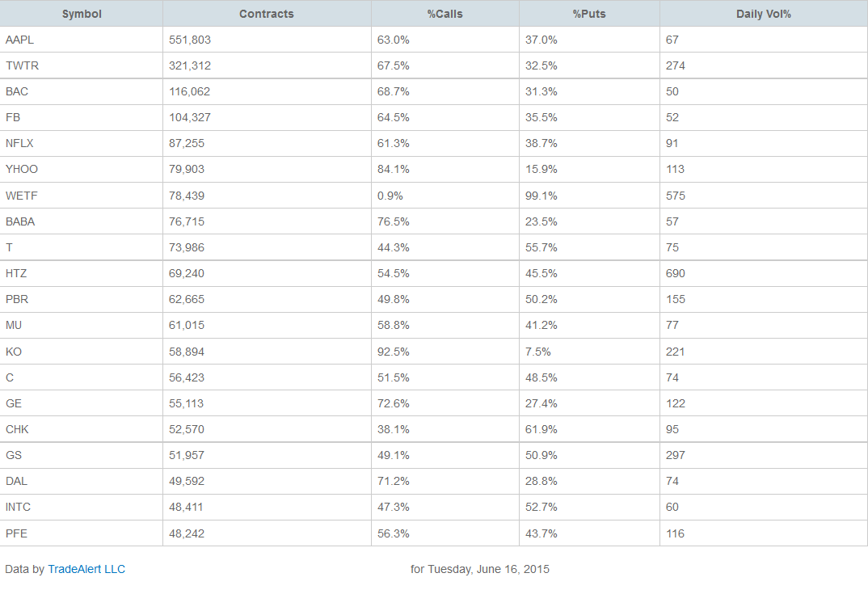
Task: Click the KO %Calls value 92.5%
Action: tap(394, 352)
